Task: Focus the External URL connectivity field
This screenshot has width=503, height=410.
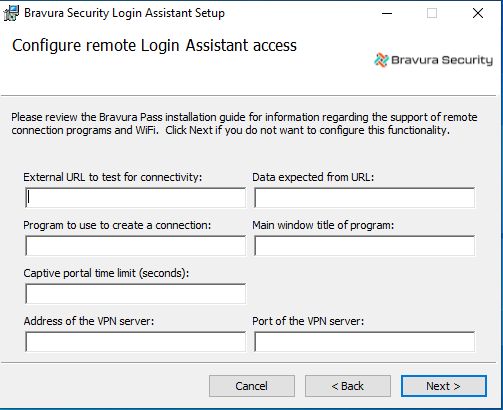Action: point(136,198)
